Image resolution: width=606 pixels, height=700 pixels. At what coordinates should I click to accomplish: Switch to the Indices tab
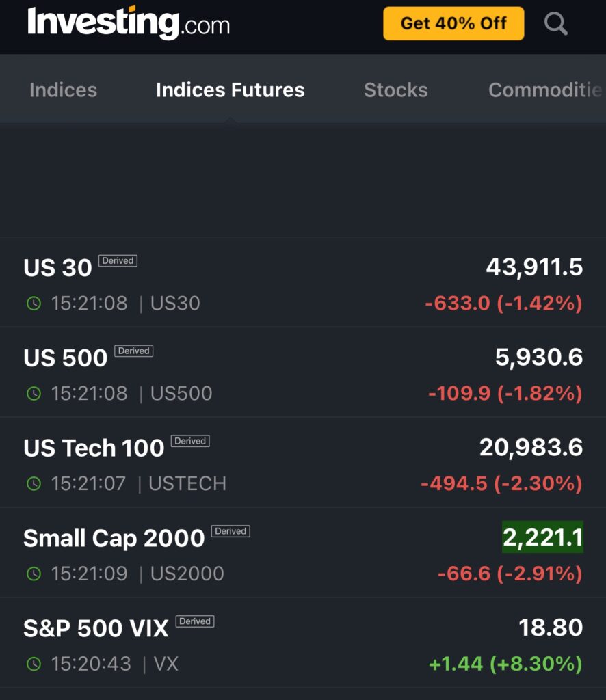pos(63,90)
